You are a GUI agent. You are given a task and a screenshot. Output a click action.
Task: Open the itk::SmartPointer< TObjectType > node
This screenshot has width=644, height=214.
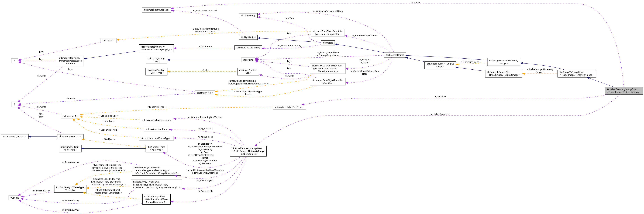[x=156, y=71]
